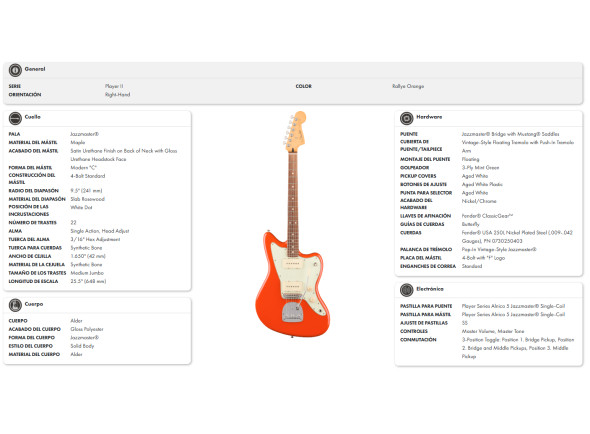Click the Electrónica section icon
Image resolution: width=590 pixels, height=434 pixels.
click(x=406, y=290)
